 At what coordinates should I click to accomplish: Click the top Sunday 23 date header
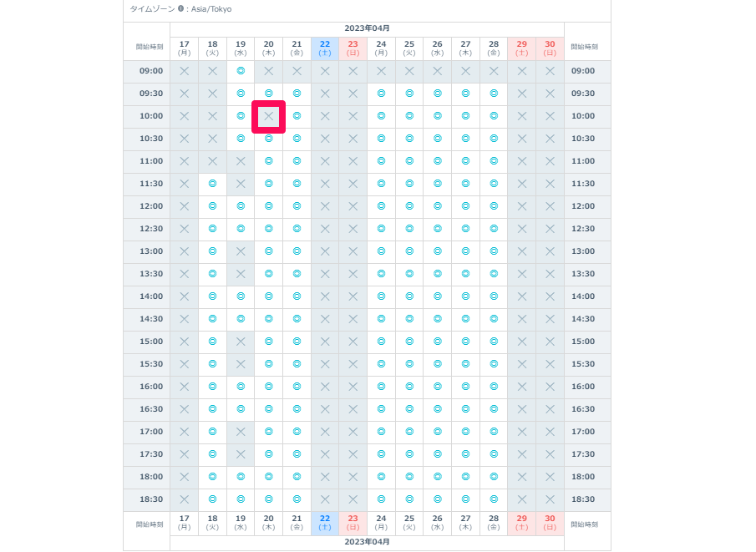[353, 48]
